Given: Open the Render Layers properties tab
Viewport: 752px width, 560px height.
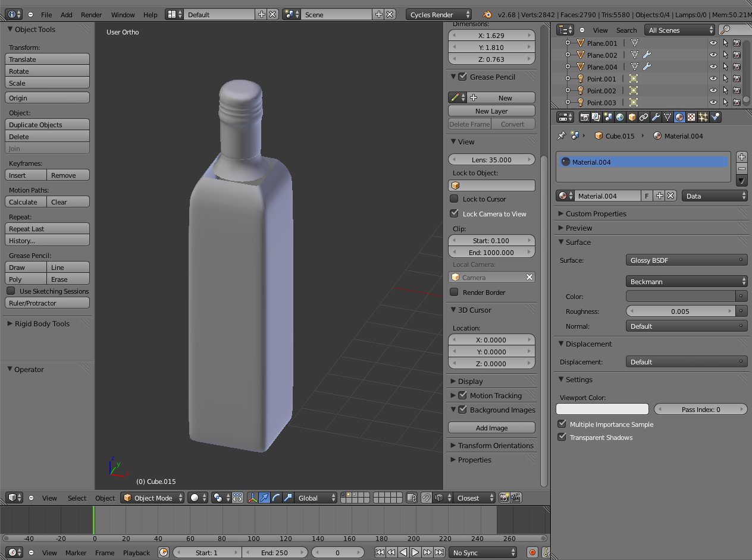Looking at the screenshot, I should click(596, 117).
